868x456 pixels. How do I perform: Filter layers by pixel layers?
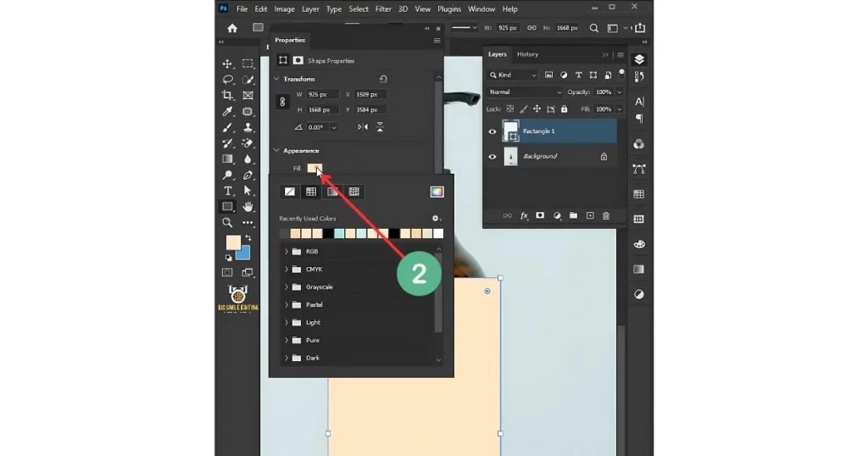(548, 75)
